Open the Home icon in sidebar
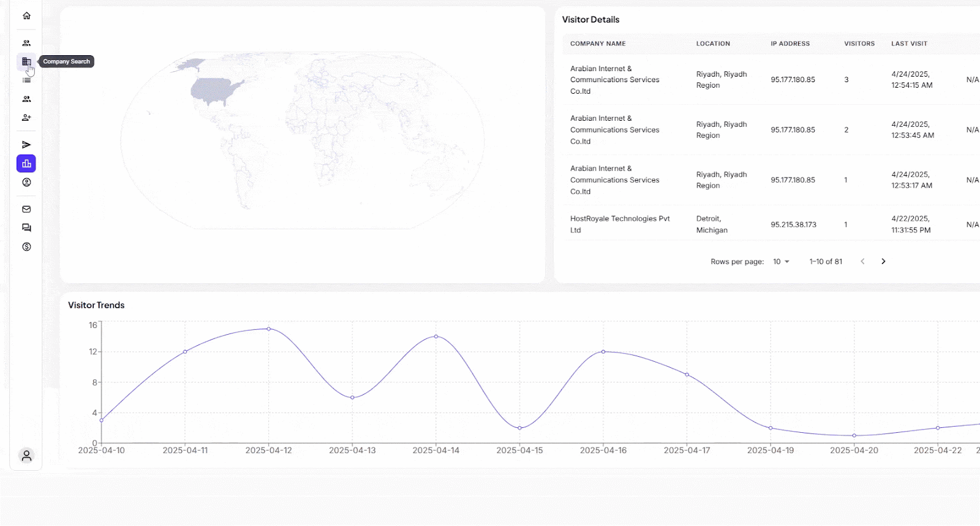This screenshot has height=526, width=980. pyautogui.click(x=26, y=16)
